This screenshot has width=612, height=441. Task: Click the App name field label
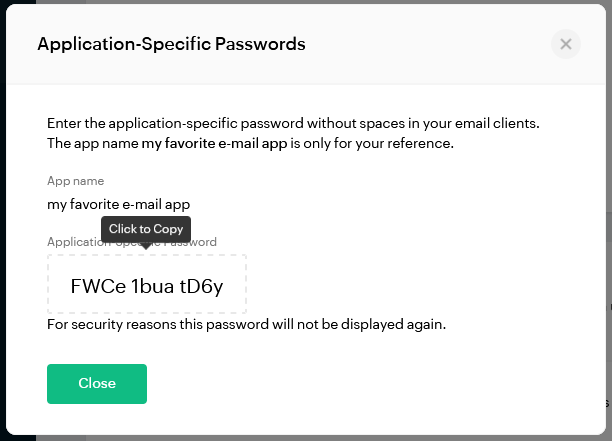(x=76, y=181)
